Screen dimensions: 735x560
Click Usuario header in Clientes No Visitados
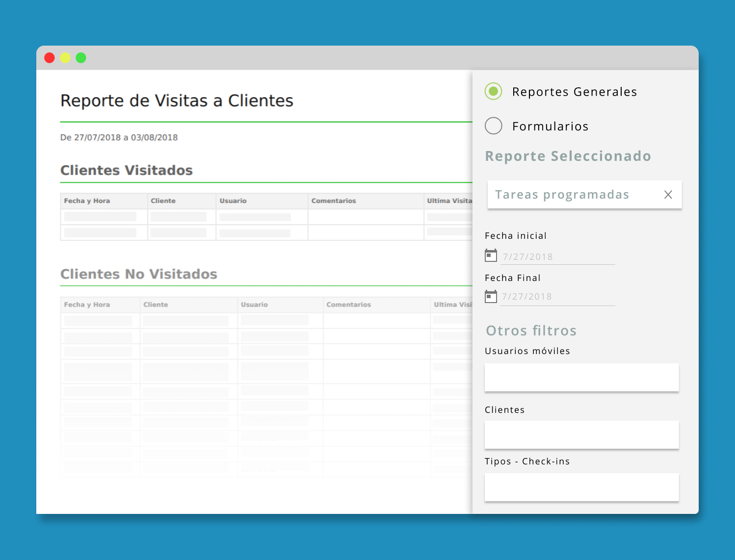254,305
